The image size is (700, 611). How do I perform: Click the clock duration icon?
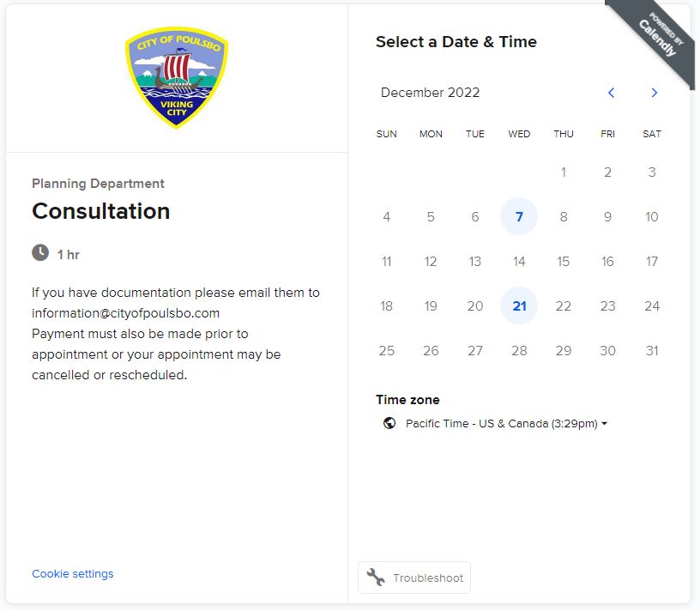(x=40, y=253)
